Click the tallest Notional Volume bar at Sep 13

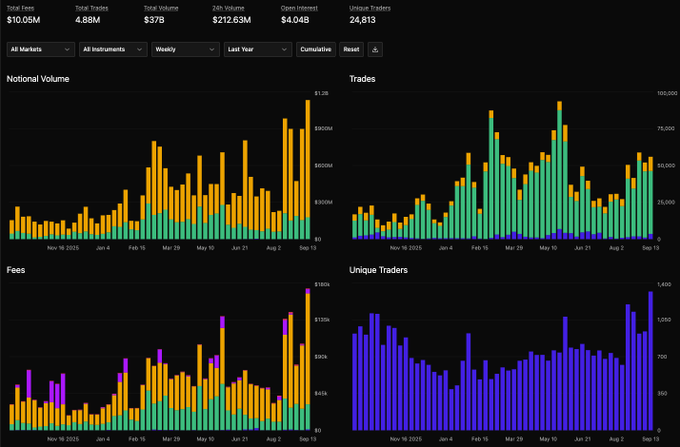coord(308,170)
